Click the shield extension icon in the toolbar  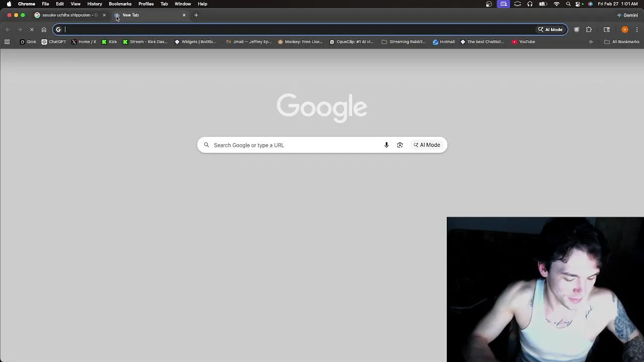pos(577,30)
